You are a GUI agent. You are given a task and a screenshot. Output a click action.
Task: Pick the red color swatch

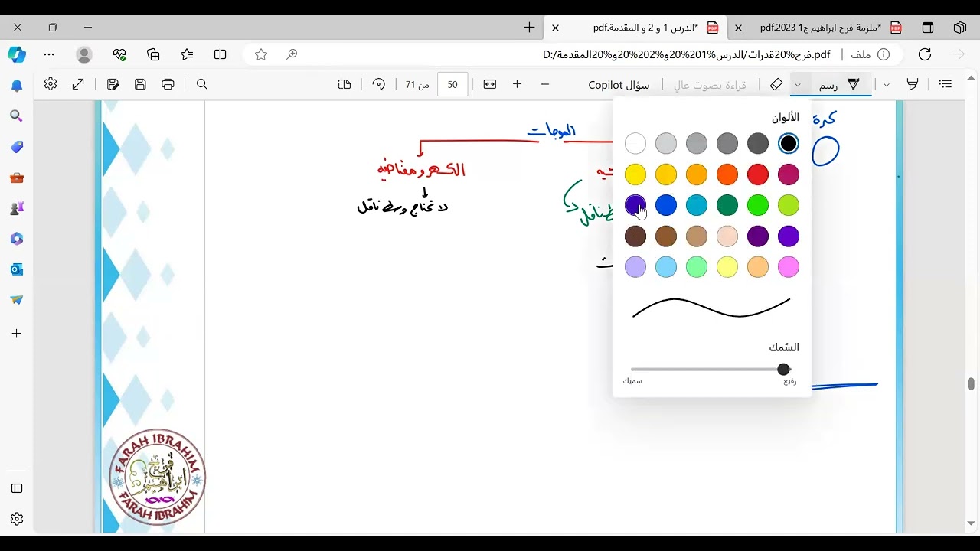click(758, 174)
